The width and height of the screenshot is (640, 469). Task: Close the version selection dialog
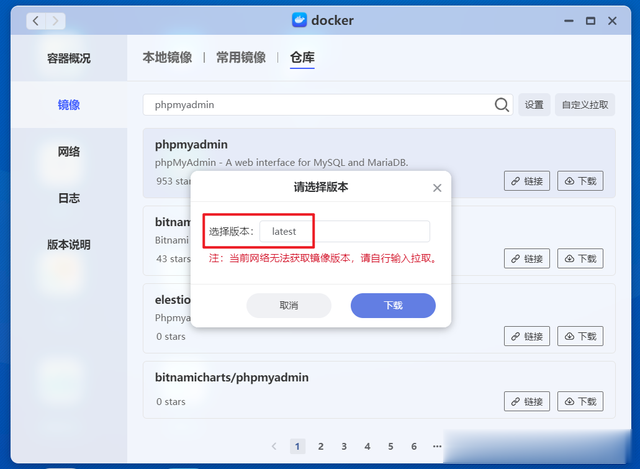[437, 188]
